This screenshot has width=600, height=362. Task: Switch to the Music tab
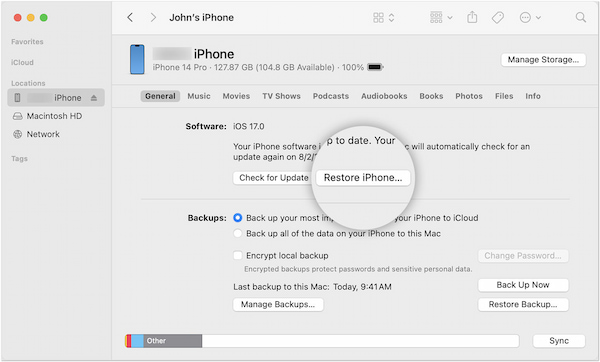(x=199, y=96)
